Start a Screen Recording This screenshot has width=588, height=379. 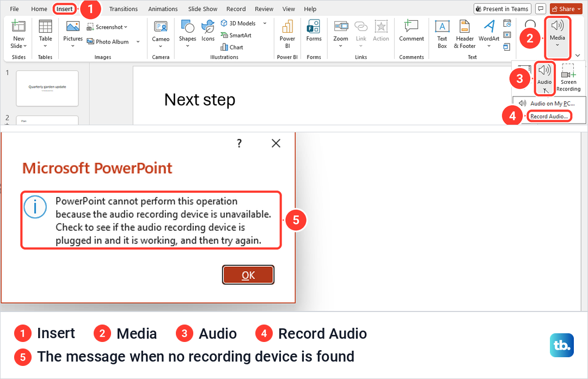(568, 78)
